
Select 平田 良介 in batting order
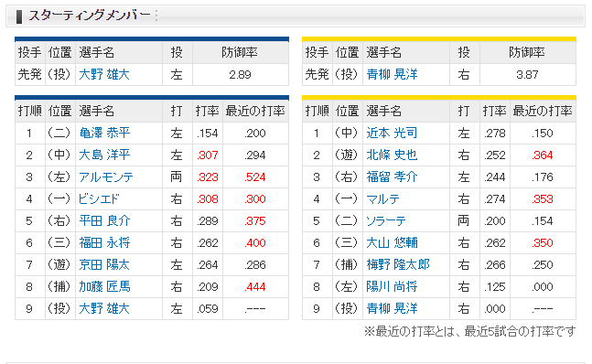[x=104, y=220]
